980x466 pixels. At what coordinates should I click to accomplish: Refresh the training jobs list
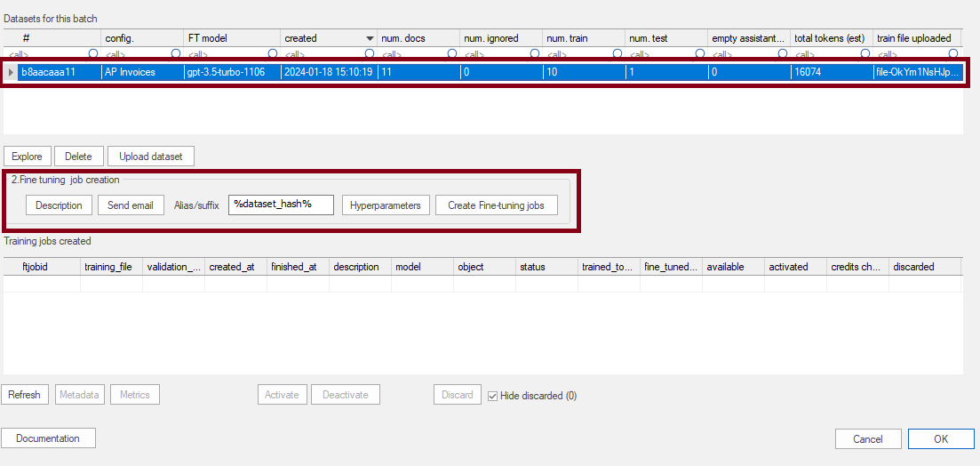(x=24, y=395)
